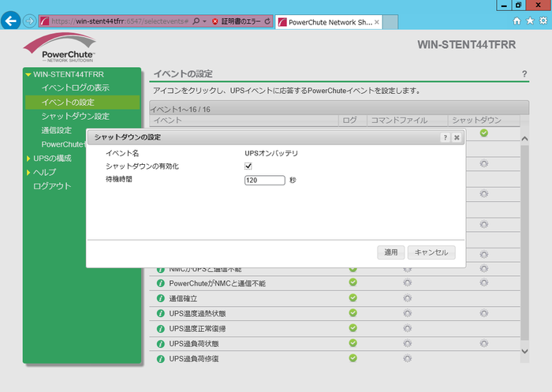This screenshot has height=392, width=552.
Task: Click info icon beside UPS過負荷修復
Action: [161, 359]
